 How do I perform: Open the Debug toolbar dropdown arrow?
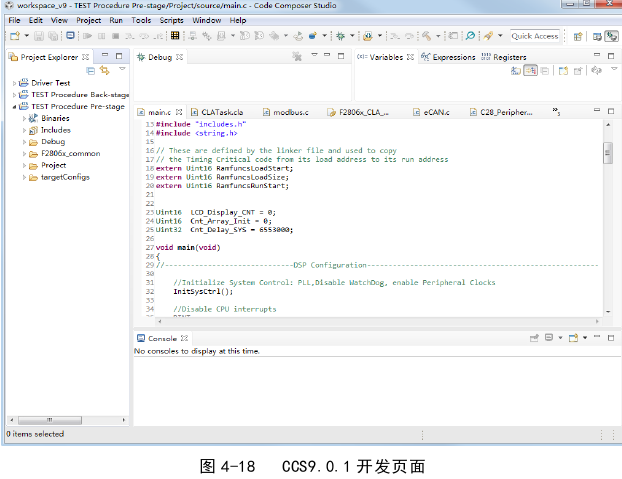pyautogui.click(x=351, y=36)
